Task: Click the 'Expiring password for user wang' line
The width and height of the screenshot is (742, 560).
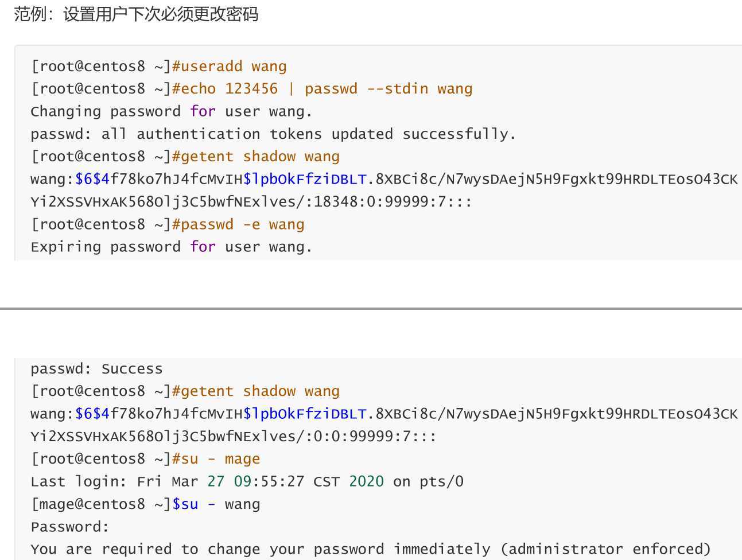Action: point(172,247)
